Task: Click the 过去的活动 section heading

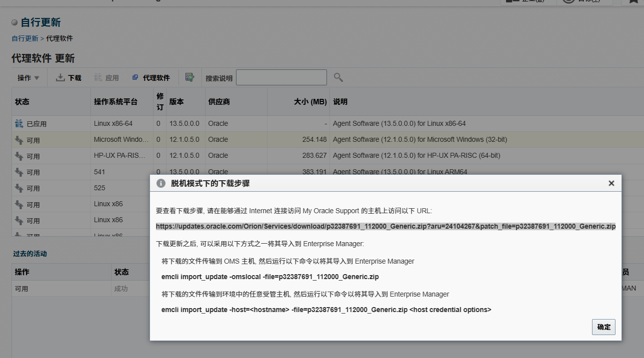Action: point(30,254)
